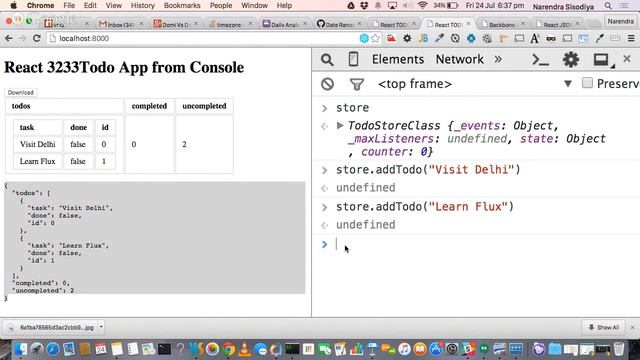Expand the TodoStoreClass object
Viewport: 640px width, 360px height.
click(340, 125)
